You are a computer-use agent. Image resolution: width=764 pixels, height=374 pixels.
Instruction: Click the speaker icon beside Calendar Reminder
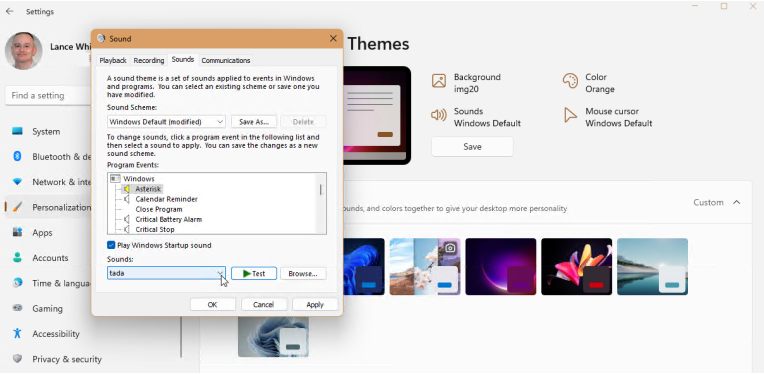click(x=127, y=199)
